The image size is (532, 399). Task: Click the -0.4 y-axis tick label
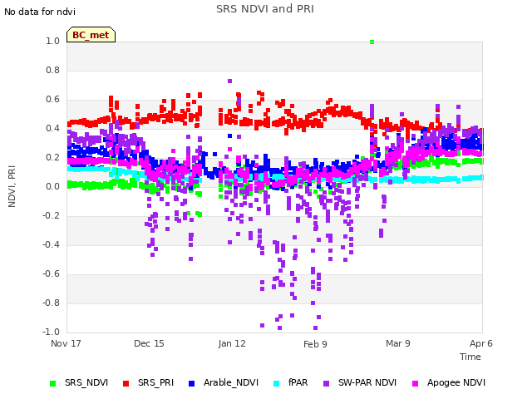pyautogui.click(x=52, y=244)
